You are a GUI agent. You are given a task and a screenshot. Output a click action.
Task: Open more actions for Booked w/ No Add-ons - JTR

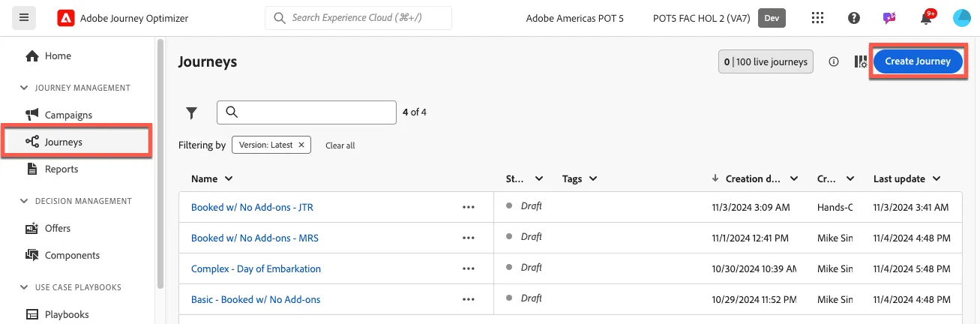point(469,207)
